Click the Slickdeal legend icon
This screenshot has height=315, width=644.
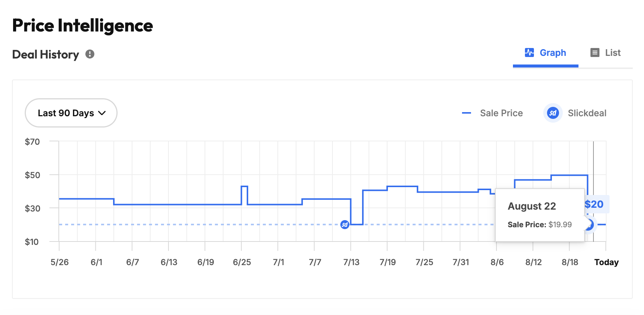pos(553,113)
